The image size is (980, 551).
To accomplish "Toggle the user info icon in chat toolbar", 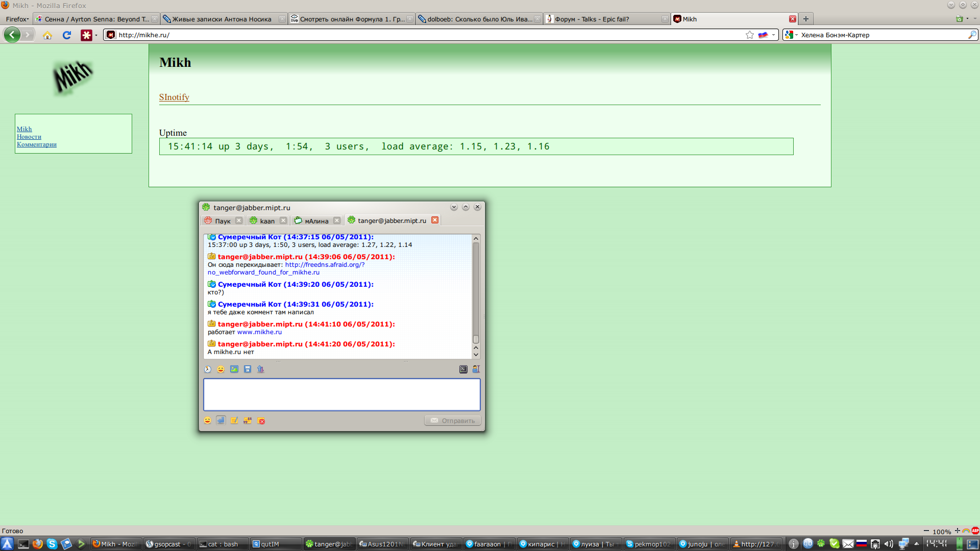I will (476, 369).
